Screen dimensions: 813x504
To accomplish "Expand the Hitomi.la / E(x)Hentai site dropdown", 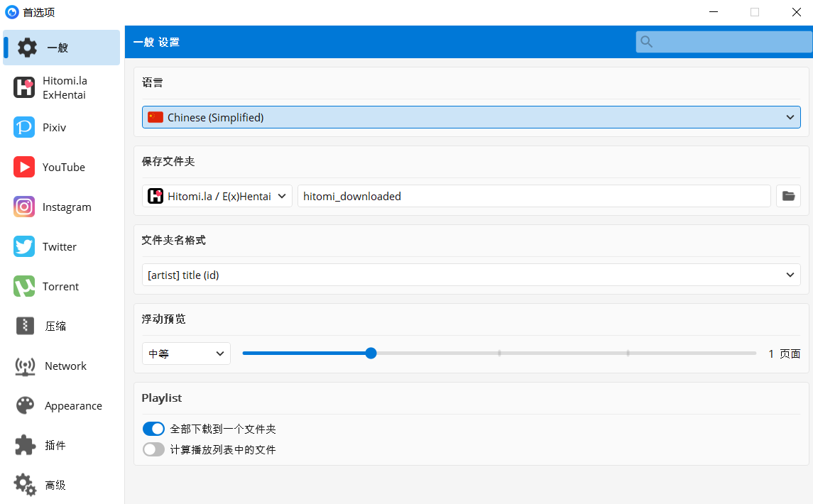I will point(217,196).
